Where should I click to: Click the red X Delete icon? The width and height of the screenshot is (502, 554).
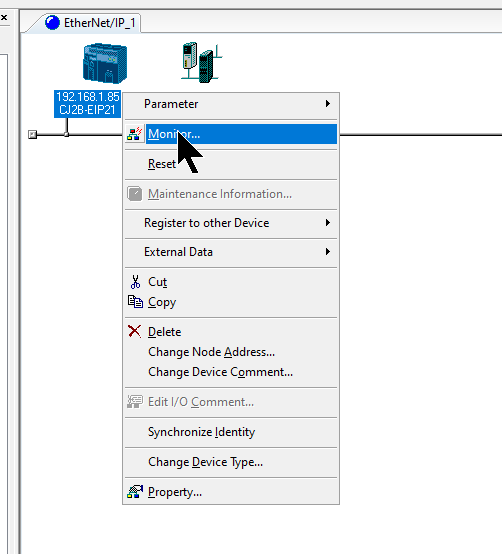[135, 331]
